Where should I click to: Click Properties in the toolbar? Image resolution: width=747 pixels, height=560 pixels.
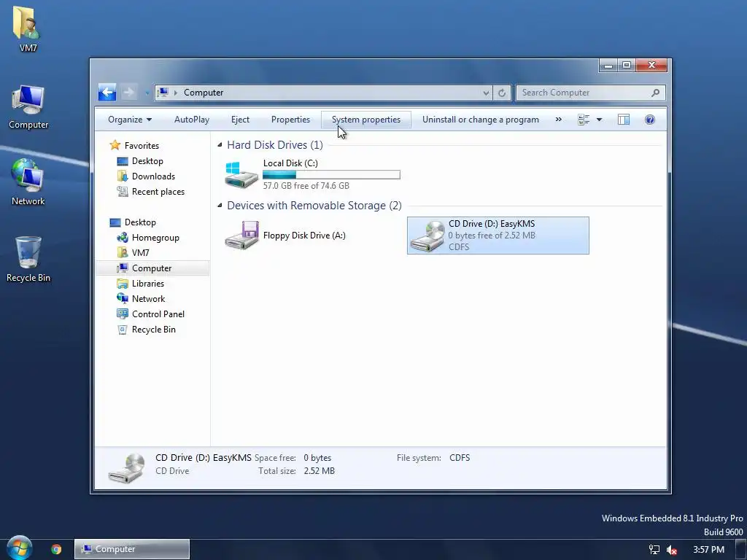(x=290, y=120)
